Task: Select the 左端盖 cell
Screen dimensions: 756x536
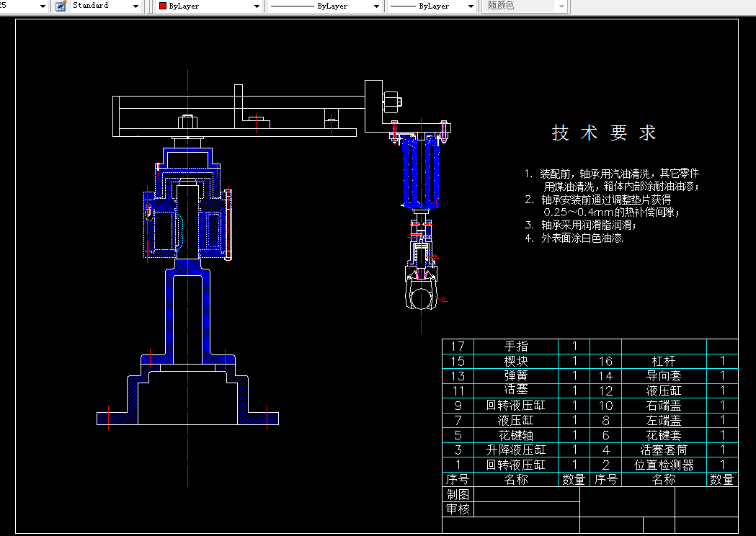Action: (x=664, y=420)
